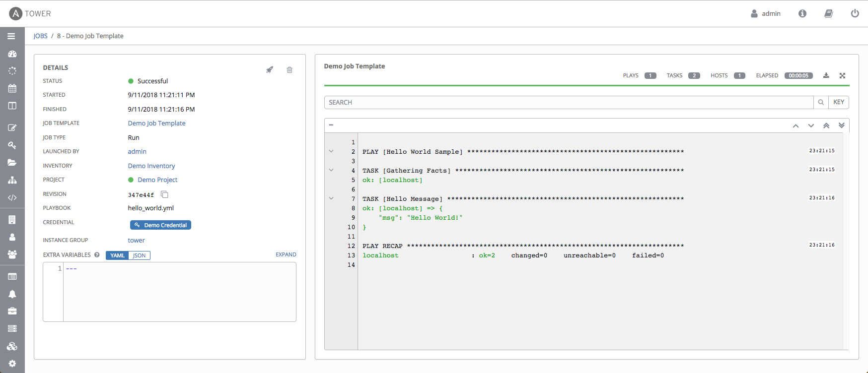Click the TASKS count badge
The image size is (868, 373).
point(694,75)
